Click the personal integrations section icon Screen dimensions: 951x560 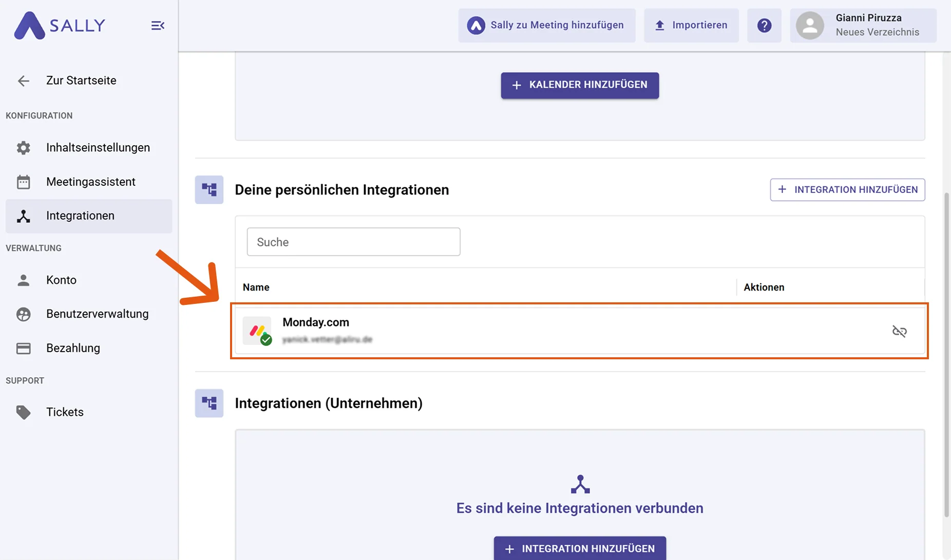pyautogui.click(x=209, y=190)
